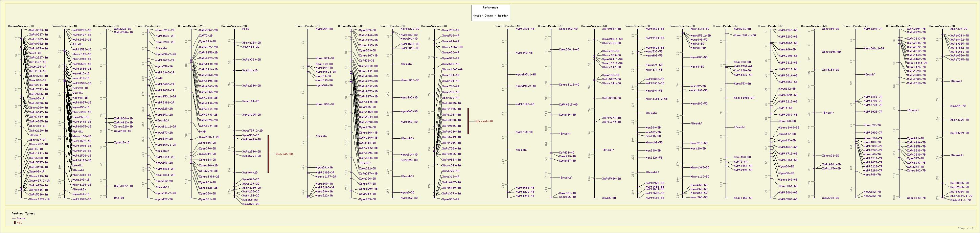Viewport: 980px width, 233px height.
Task: Click the QCc.mst-2D QTL bar
Action: pyautogui.click(x=268, y=154)
